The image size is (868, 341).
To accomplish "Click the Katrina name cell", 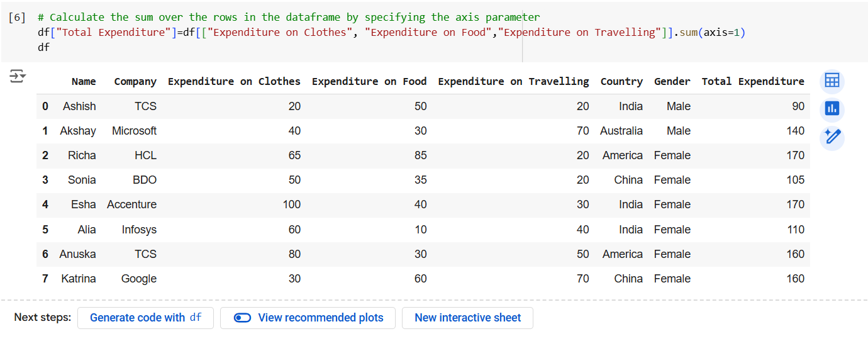I will (x=79, y=279).
